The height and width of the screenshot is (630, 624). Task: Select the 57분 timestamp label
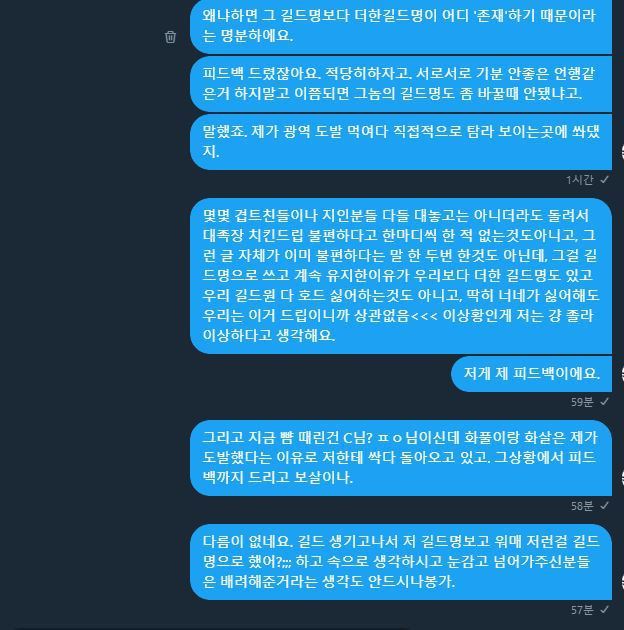(x=582, y=610)
